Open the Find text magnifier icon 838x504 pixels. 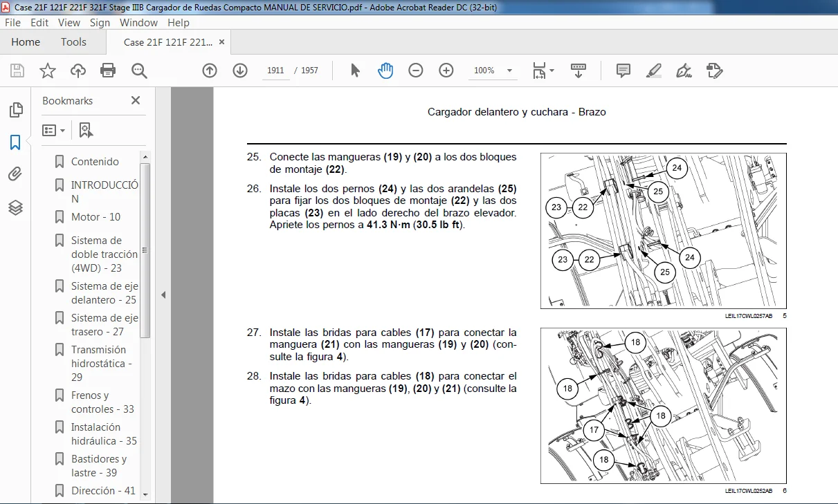[139, 71]
